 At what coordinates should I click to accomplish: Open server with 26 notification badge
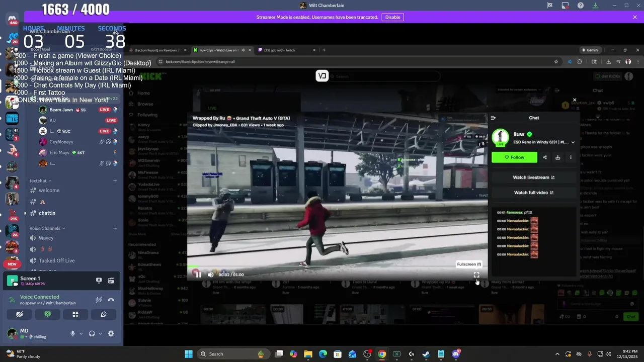coord(12,231)
